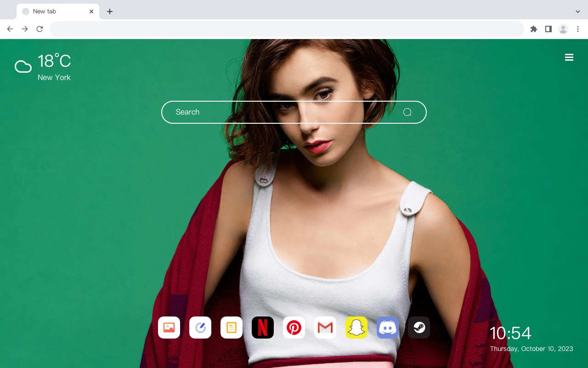Open the Snapchat shortcut
The width and height of the screenshot is (588, 368).
point(356,328)
